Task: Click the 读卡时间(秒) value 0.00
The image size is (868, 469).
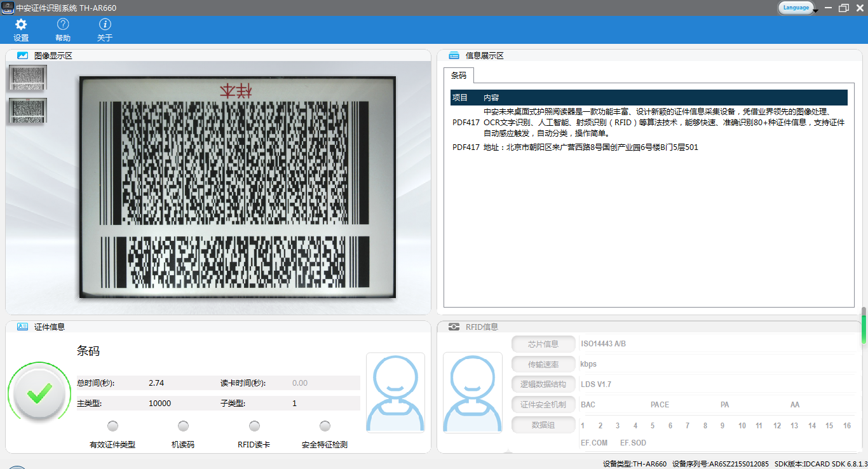Action: click(300, 383)
